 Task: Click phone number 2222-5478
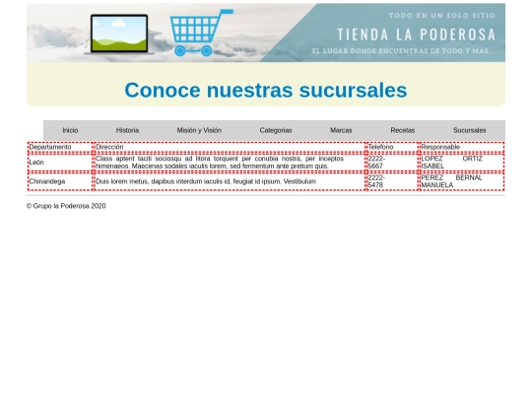(x=392, y=181)
